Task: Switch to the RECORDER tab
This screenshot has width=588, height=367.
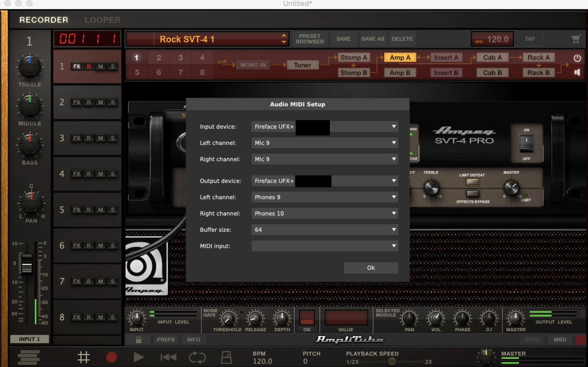Action: tap(44, 20)
